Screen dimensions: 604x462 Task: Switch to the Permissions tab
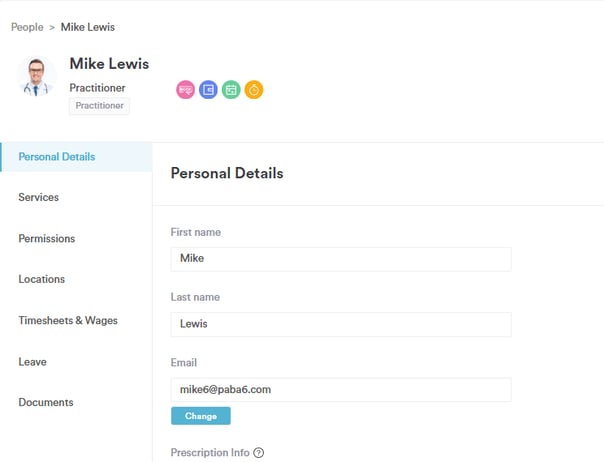[47, 239]
